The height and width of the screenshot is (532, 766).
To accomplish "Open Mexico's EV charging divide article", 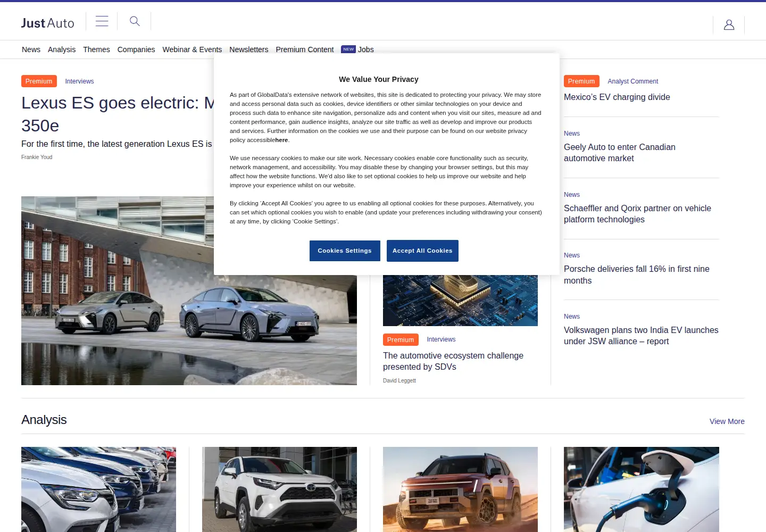I will (x=617, y=97).
